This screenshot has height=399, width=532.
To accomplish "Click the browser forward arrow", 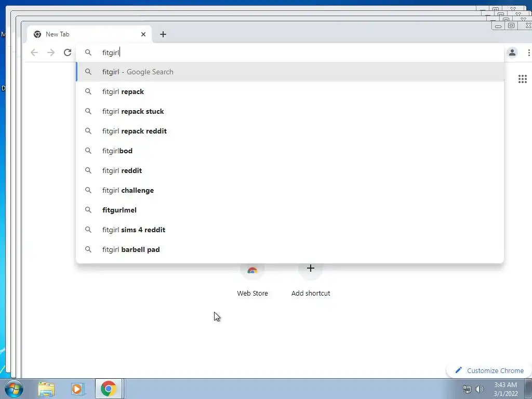I will (x=51, y=52).
